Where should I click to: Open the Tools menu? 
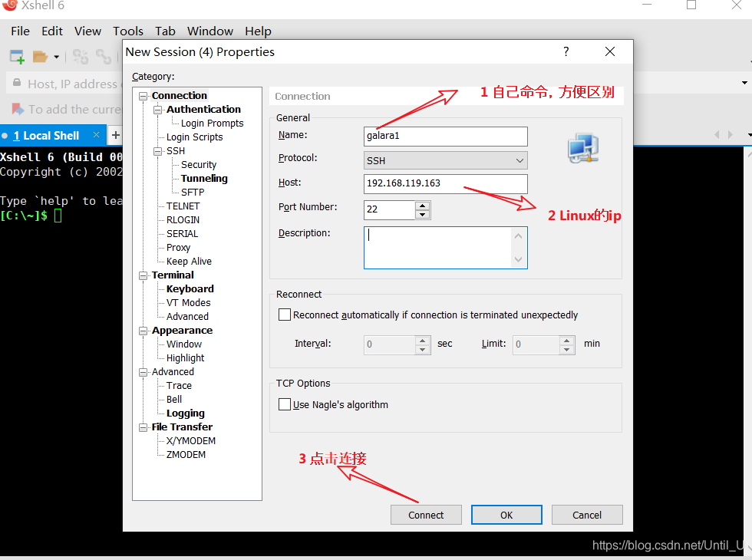(x=128, y=31)
